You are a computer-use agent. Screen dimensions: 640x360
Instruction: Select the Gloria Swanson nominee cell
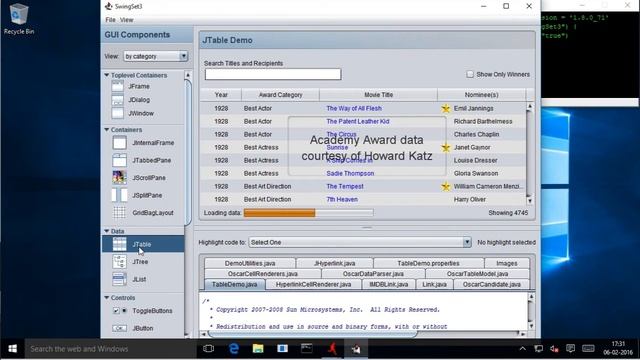(x=482, y=173)
